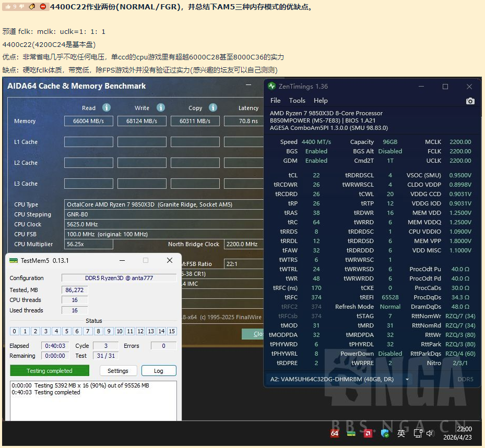Click the Refresh Mode value Normal
The width and height of the screenshot is (485, 448).
click(390, 307)
